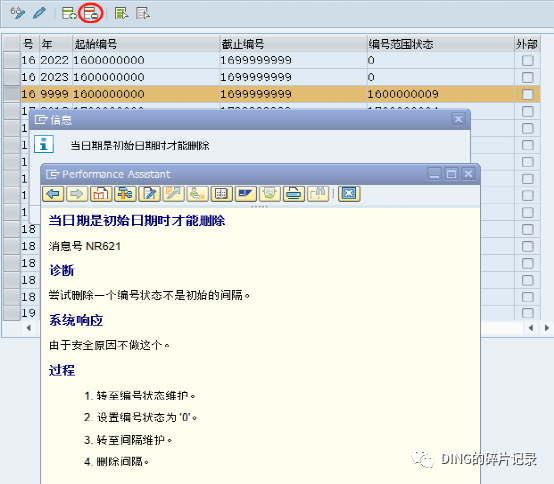Image resolution: width=554 pixels, height=484 pixels.
Task: Tick 外部 checkbox for year 9999 row
Action: coord(528,94)
